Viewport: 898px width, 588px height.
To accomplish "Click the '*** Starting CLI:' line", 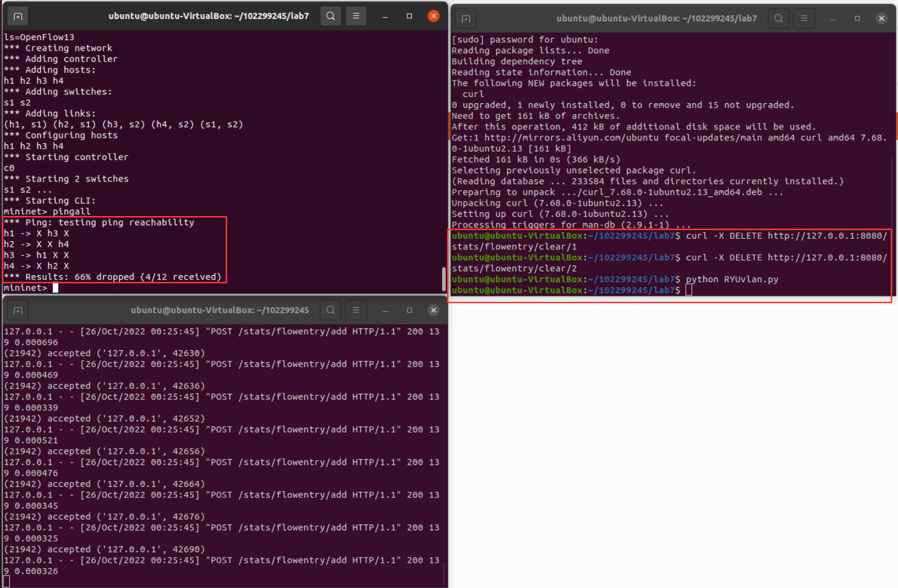I will (x=50, y=201).
